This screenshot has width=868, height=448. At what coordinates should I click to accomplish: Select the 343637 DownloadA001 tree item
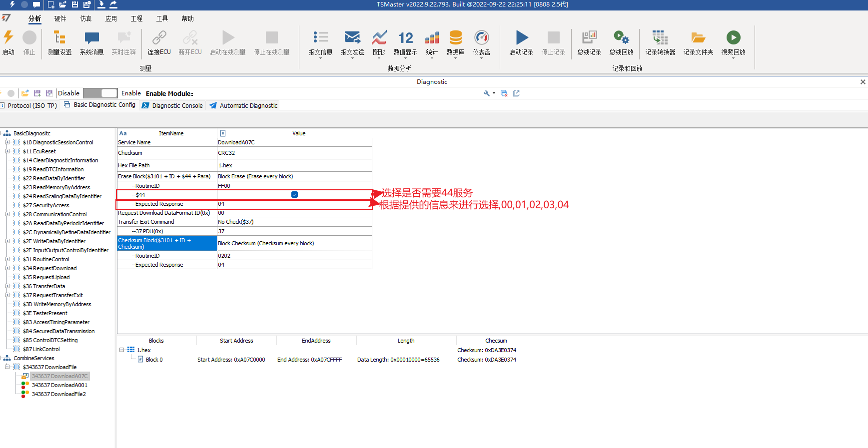59,385
